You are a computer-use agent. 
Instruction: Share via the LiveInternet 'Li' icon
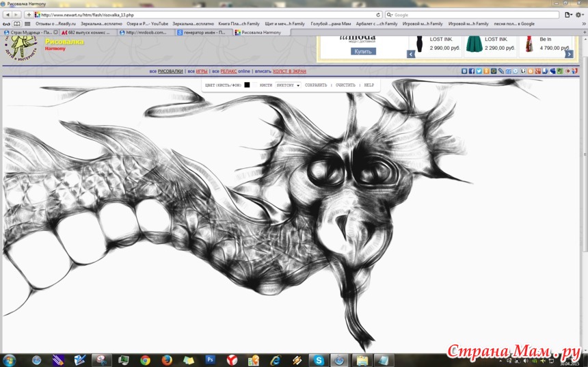tap(523, 71)
